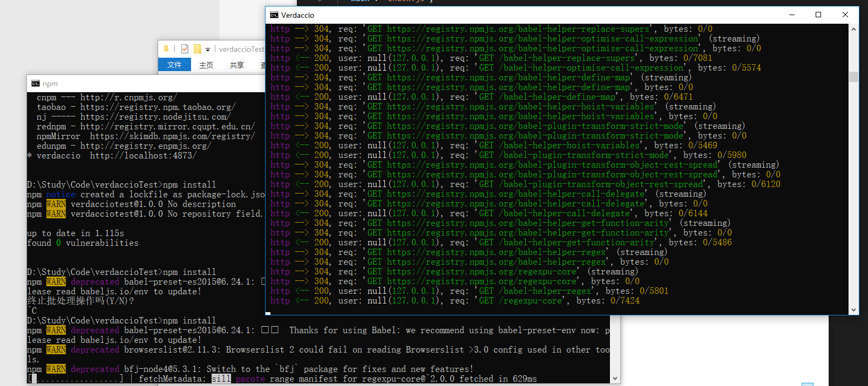Viewport: 868px width, 386px height.
Task: Click the 'http://localhost:4873/' verdaccio registry line
Action: tap(112, 155)
